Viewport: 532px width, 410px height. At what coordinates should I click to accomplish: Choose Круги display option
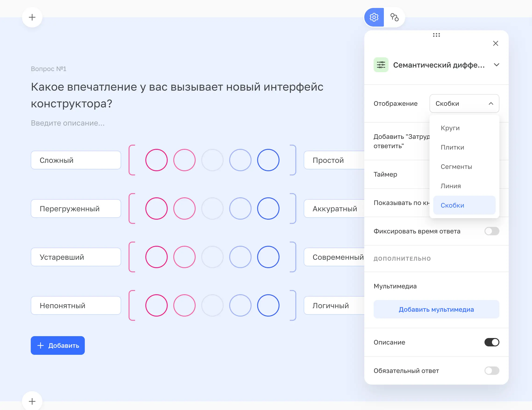[x=464, y=128]
